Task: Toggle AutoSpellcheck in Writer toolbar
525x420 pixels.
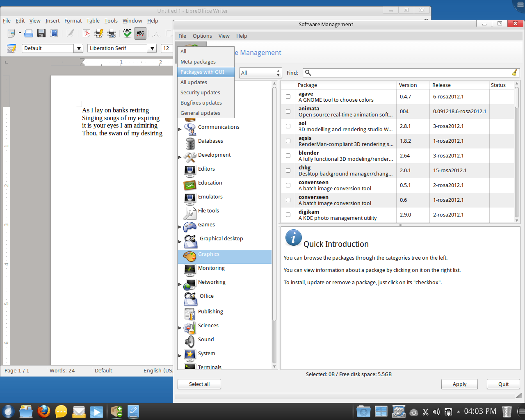Action: click(x=140, y=34)
